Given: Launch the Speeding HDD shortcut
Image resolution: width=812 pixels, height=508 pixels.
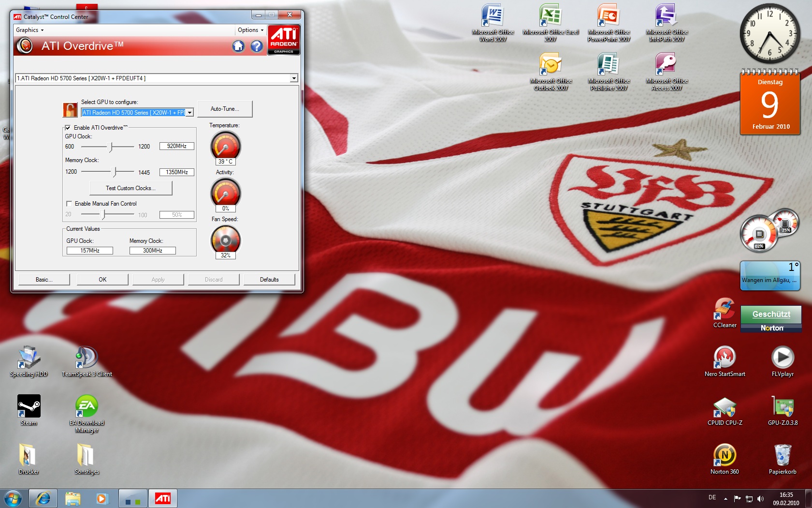Looking at the screenshot, I should (x=29, y=361).
